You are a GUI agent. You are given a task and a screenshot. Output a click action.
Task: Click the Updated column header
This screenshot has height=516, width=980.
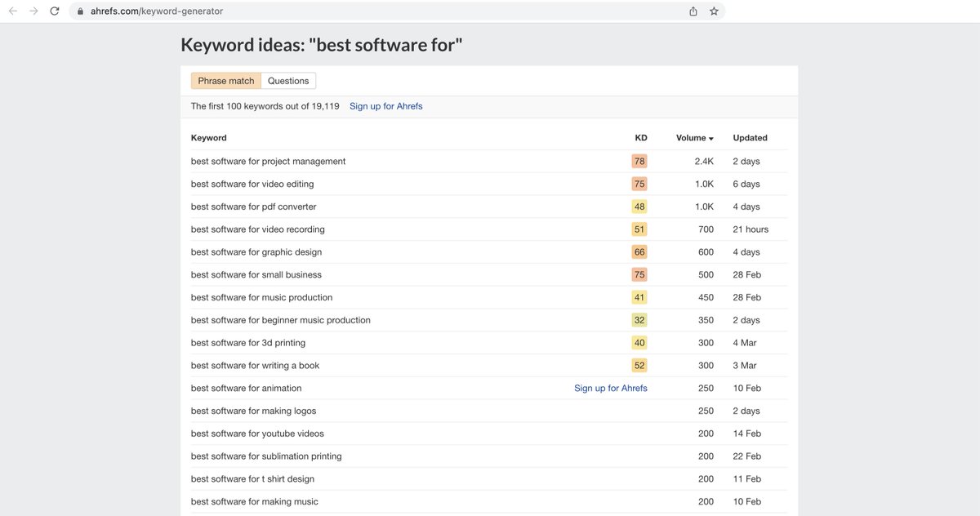(x=750, y=138)
